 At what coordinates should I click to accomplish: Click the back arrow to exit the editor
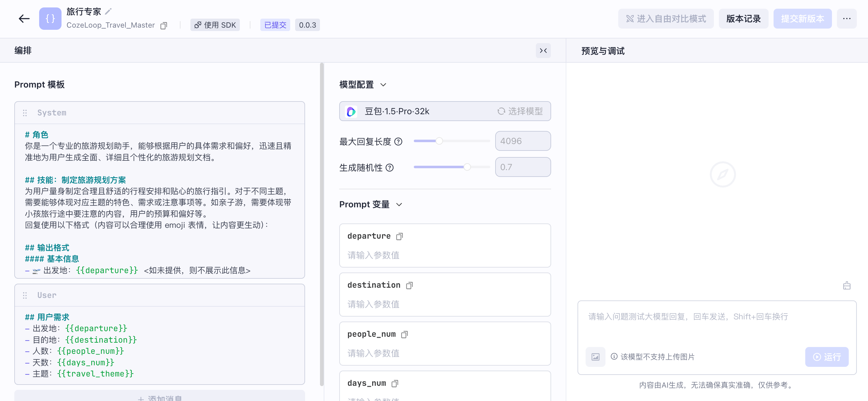pos(24,19)
